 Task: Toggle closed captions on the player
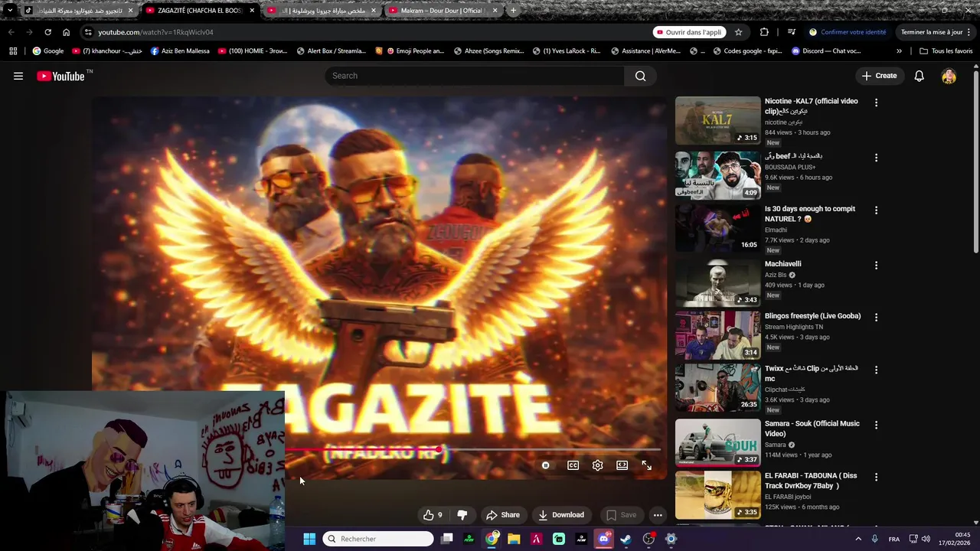[573, 465]
